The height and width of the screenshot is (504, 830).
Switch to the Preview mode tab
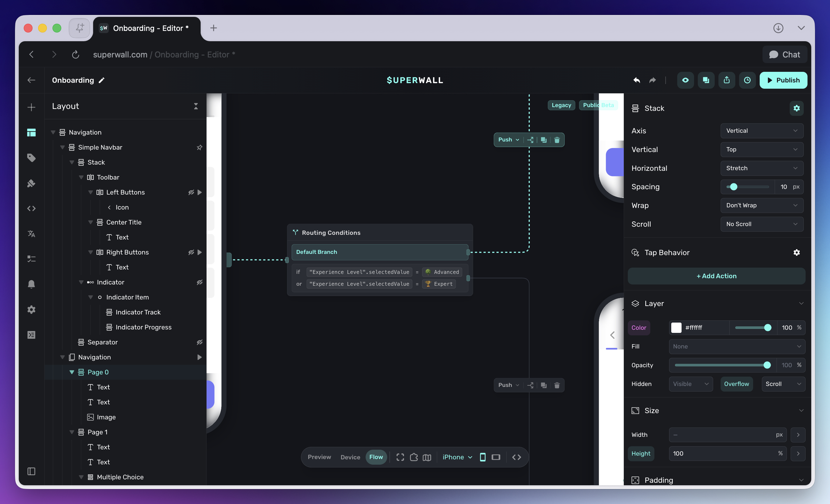pyautogui.click(x=319, y=457)
